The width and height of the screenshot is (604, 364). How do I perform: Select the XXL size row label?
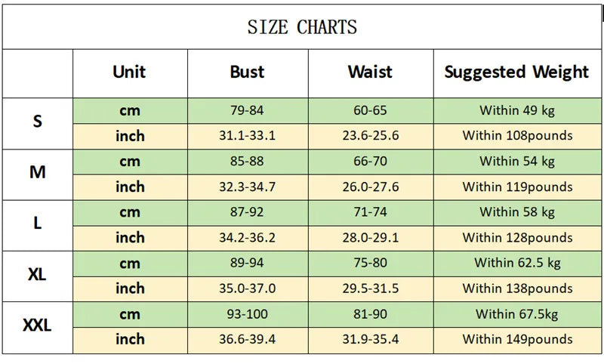(x=38, y=325)
